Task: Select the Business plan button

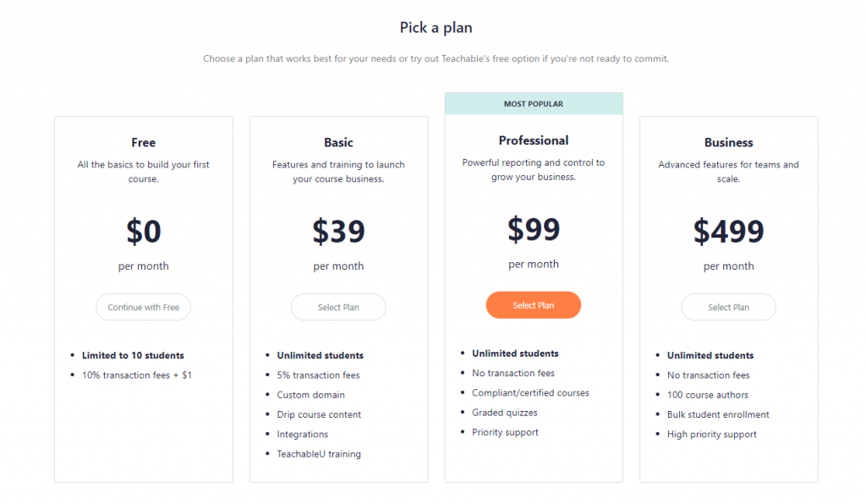Action: (x=728, y=307)
